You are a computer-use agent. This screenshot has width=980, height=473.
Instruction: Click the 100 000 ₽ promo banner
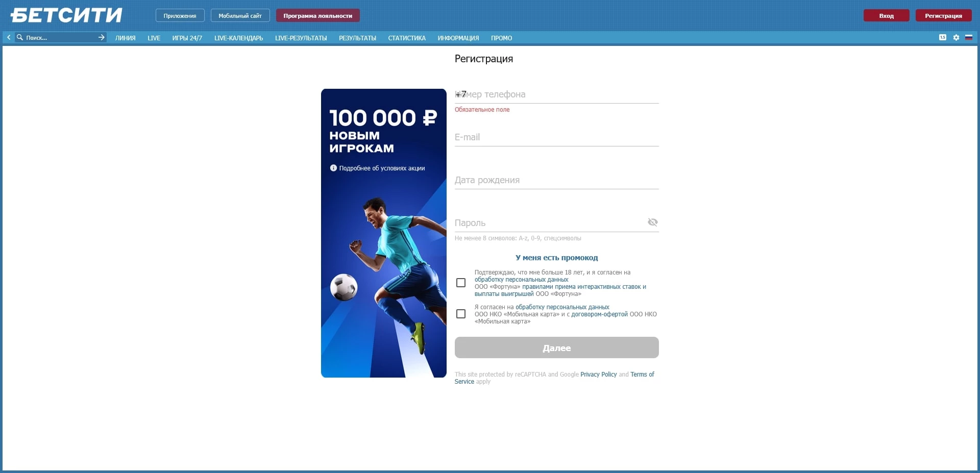tap(383, 255)
